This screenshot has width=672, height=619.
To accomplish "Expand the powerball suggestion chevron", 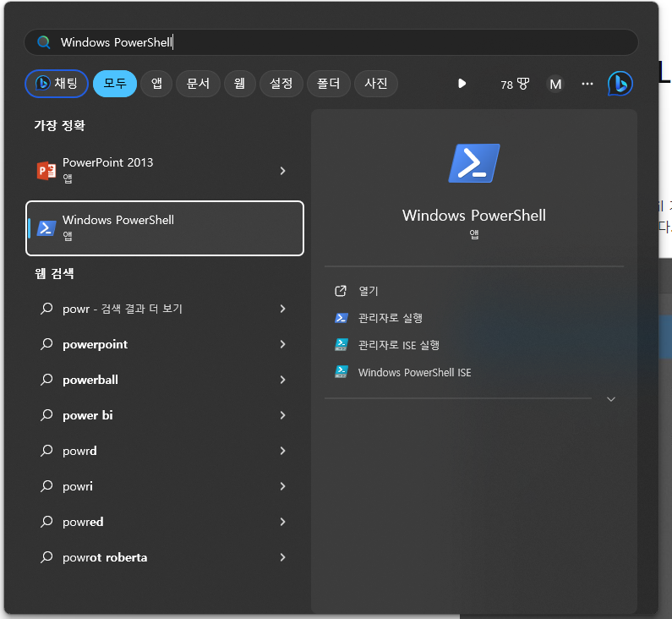I will 282,380.
